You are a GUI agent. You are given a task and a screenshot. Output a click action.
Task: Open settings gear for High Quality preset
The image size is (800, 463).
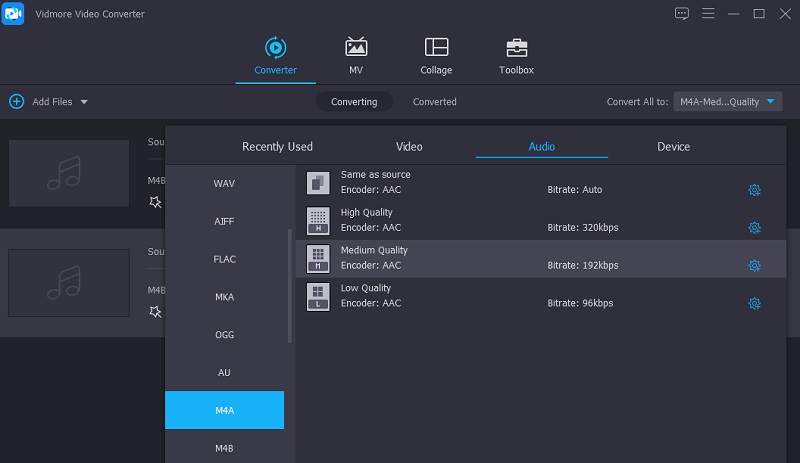(755, 228)
